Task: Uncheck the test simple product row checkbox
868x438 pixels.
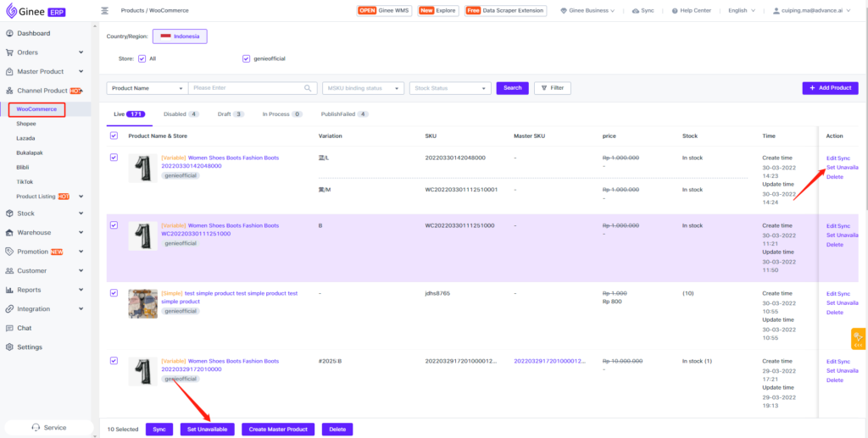Action: [114, 293]
